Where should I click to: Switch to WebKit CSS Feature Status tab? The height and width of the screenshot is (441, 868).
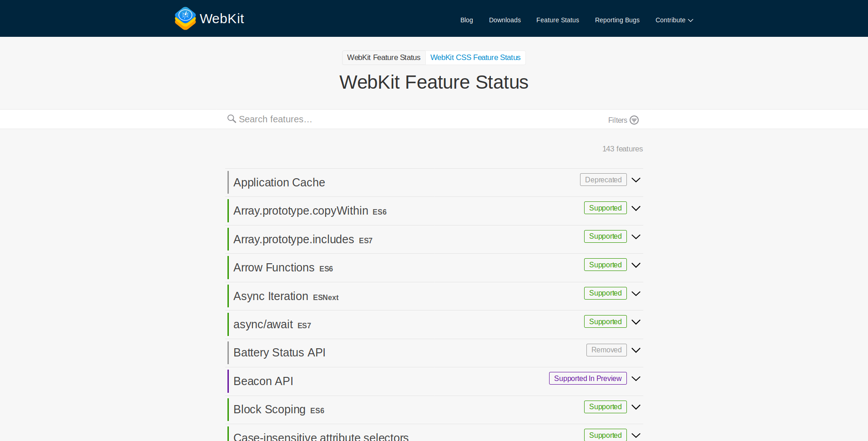click(x=475, y=57)
